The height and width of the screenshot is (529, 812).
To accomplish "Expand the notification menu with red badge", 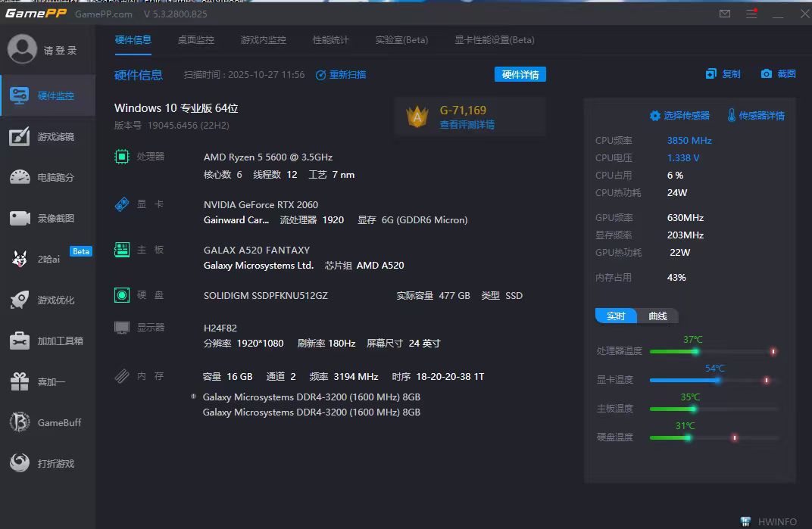I will [751, 14].
